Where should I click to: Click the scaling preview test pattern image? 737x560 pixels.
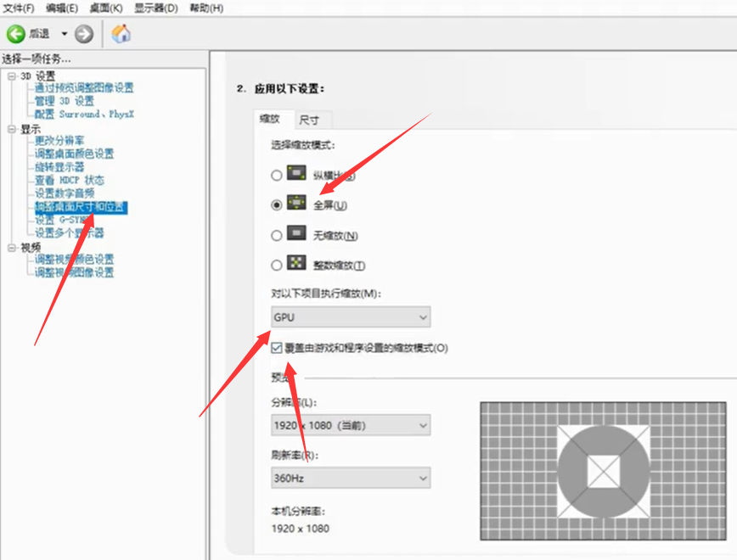click(x=604, y=471)
